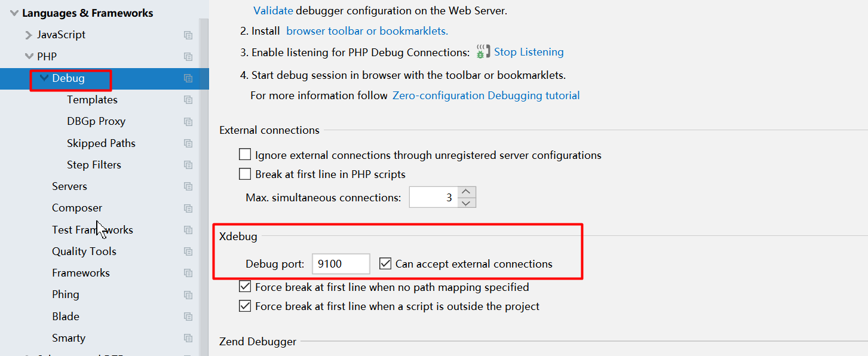Open the Skipped Paths settings page
Screen dimensions: 868x356
pyautogui.click(x=101, y=143)
